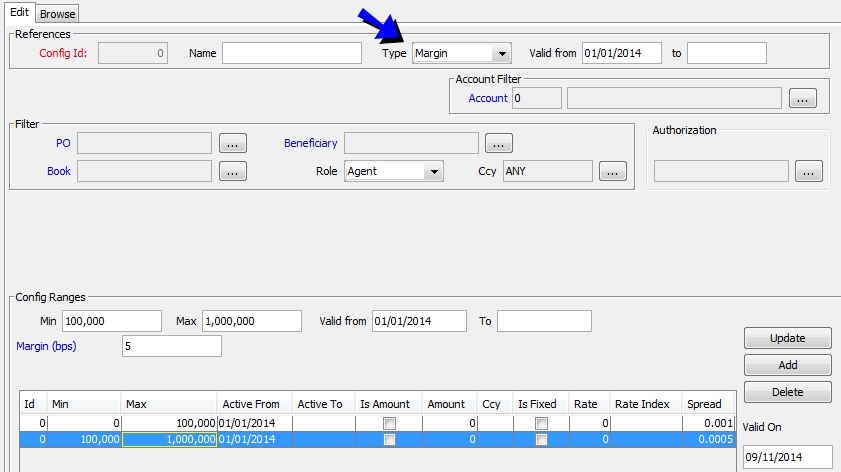Click the Name input field

pos(292,53)
